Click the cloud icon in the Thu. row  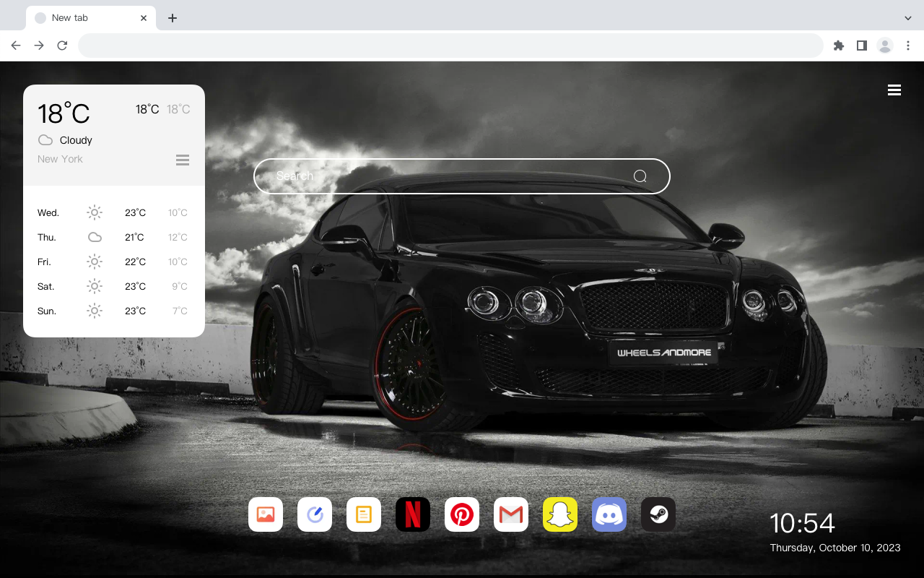tap(95, 237)
